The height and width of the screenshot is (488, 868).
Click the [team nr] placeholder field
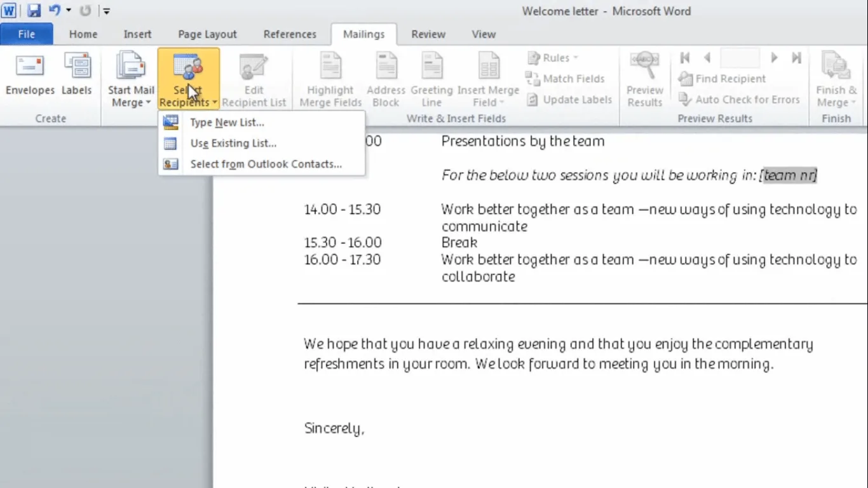coord(788,175)
